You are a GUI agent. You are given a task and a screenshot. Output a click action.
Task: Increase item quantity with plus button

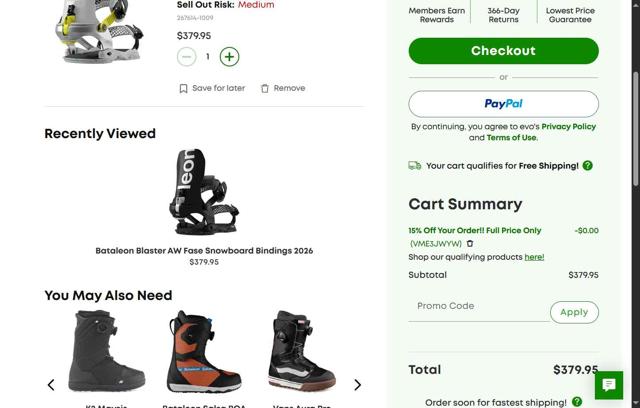tap(229, 57)
